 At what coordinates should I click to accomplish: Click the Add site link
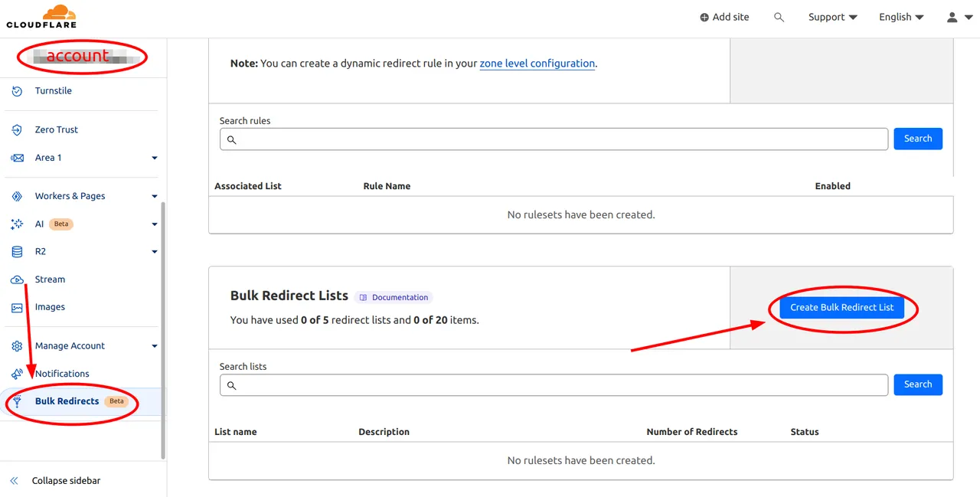click(x=724, y=17)
